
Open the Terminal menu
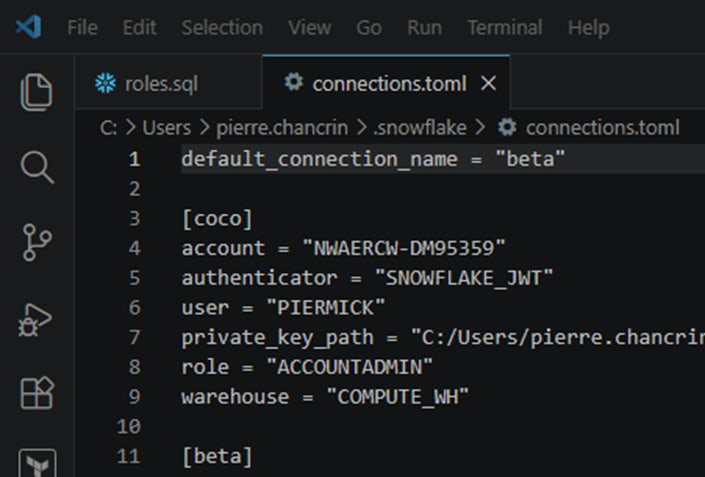click(x=505, y=27)
